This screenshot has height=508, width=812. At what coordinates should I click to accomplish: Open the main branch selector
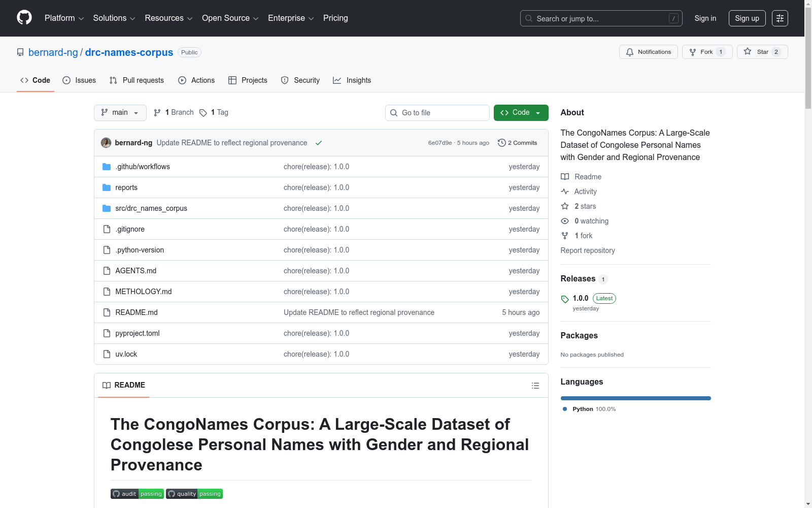point(120,113)
